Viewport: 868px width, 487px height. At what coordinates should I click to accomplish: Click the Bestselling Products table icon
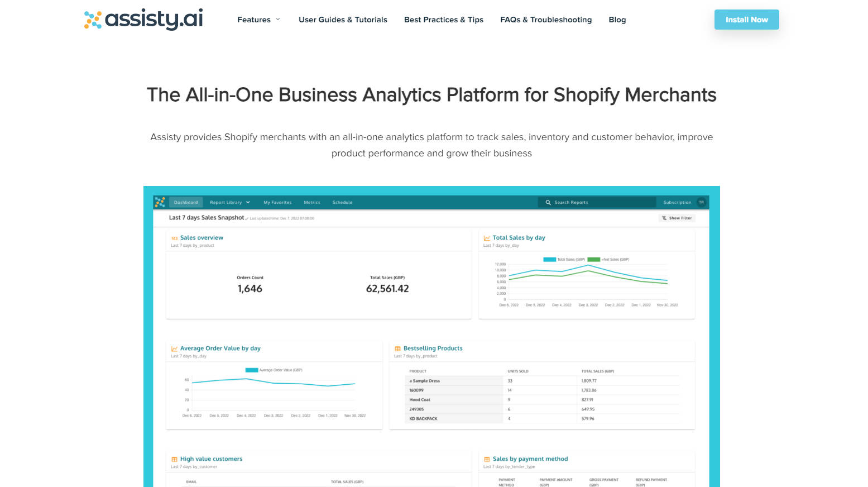[397, 348]
